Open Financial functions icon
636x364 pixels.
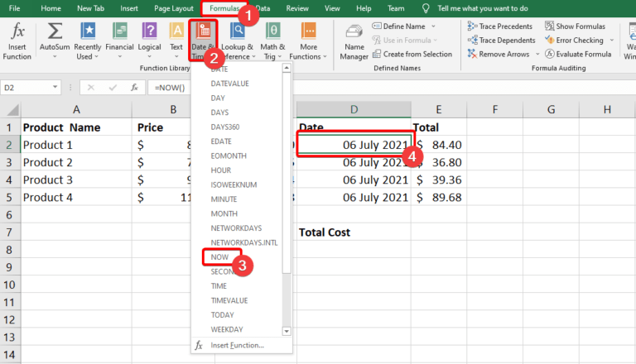click(119, 31)
